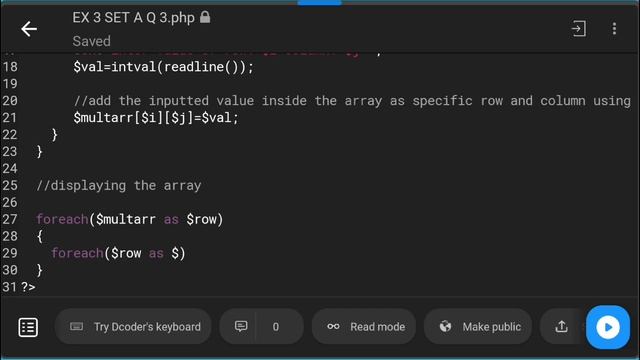
Task: Click Make public button
Action: coord(478,327)
